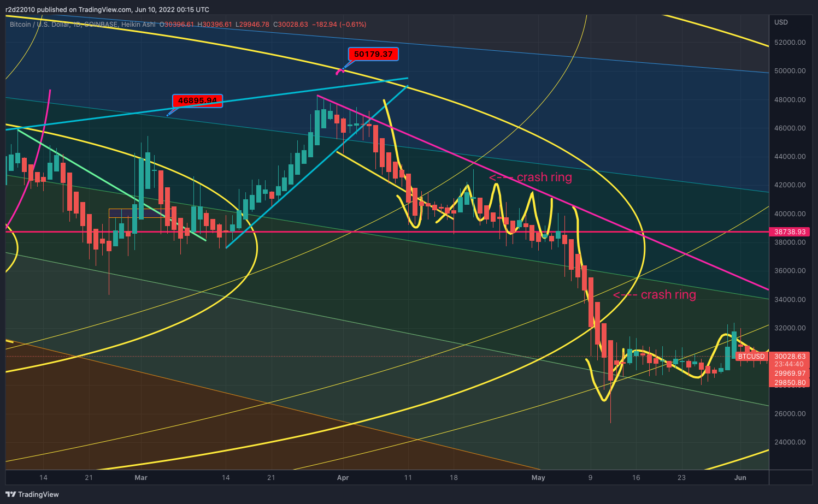Screen dimensions: 818x504
Task: Open the USD currency selector
Action: 781,22
